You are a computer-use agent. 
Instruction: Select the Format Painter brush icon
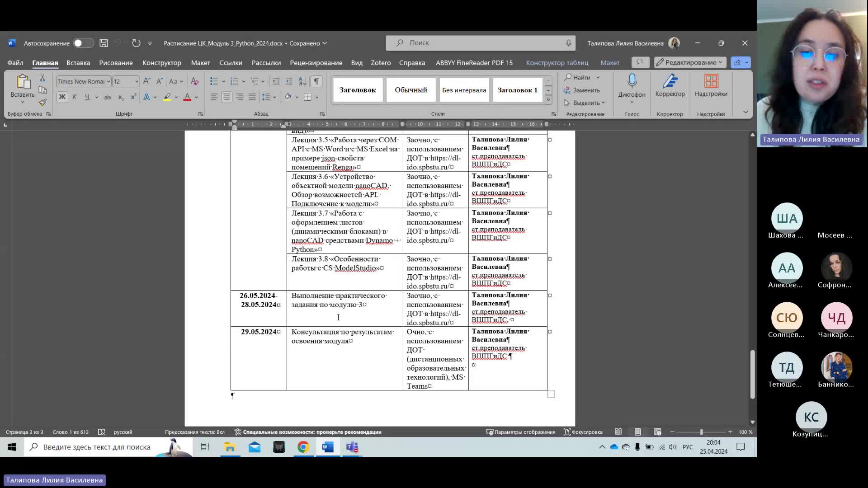pos(42,103)
